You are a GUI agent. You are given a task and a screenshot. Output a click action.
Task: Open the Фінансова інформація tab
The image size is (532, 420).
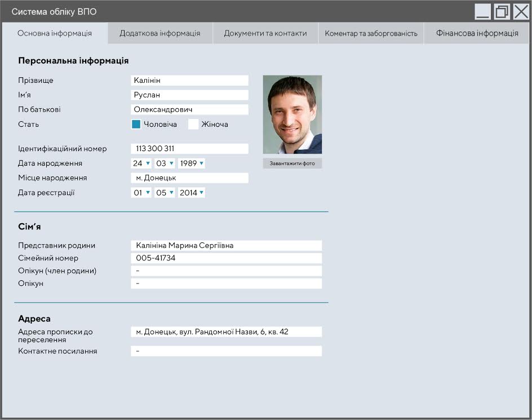(x=477, y=33)
